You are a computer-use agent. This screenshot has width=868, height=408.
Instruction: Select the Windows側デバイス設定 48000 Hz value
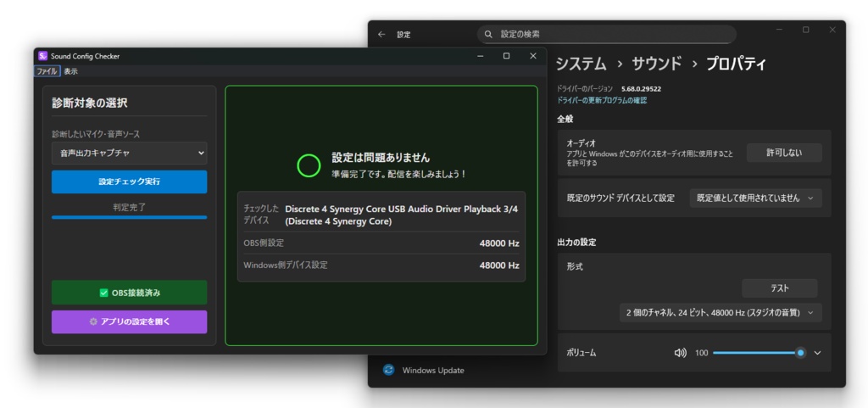click(x=498, y=265)
